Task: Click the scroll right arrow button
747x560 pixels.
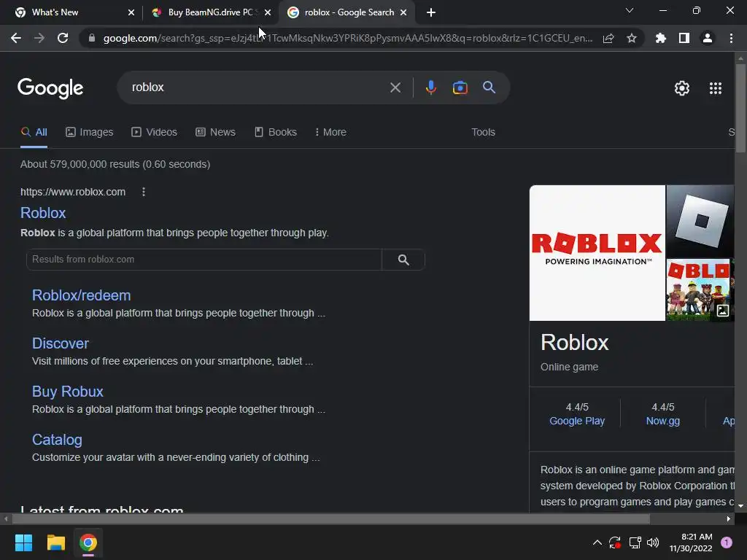Action: [x=729, y=518]
